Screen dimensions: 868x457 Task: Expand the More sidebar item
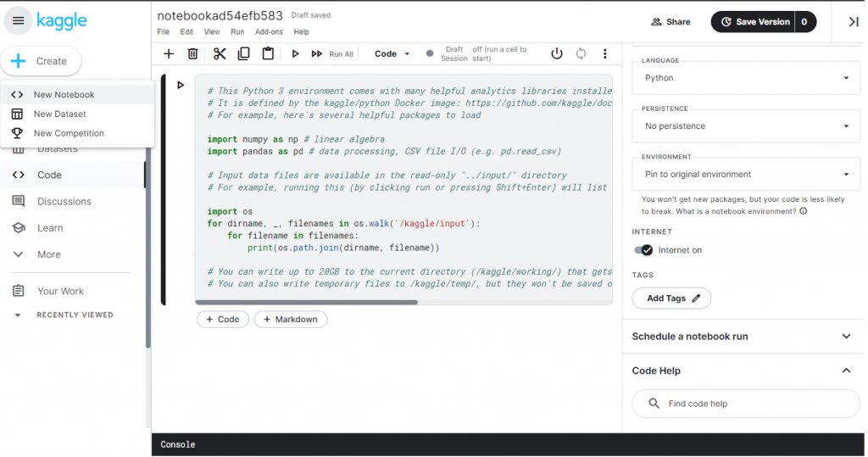[48, 254]
